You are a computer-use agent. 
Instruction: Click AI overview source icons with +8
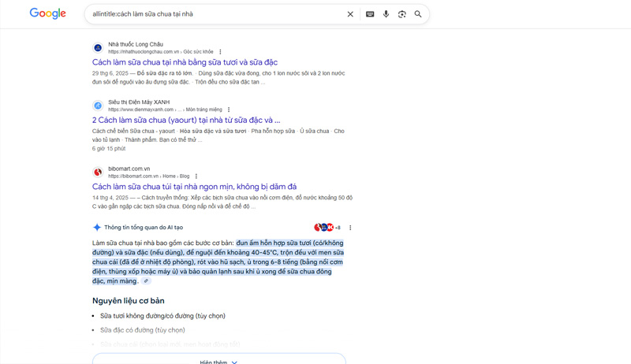[327, 228]
